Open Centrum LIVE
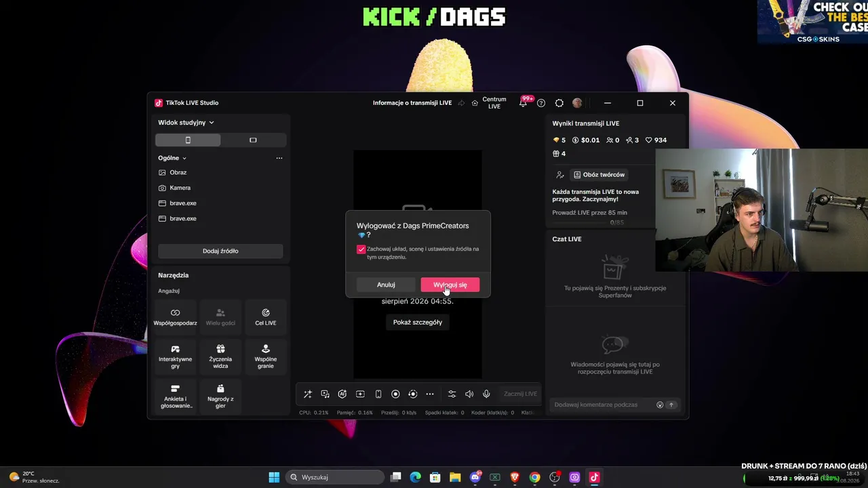Viewport: 868px width, 488px height. (x=489, y=103)
